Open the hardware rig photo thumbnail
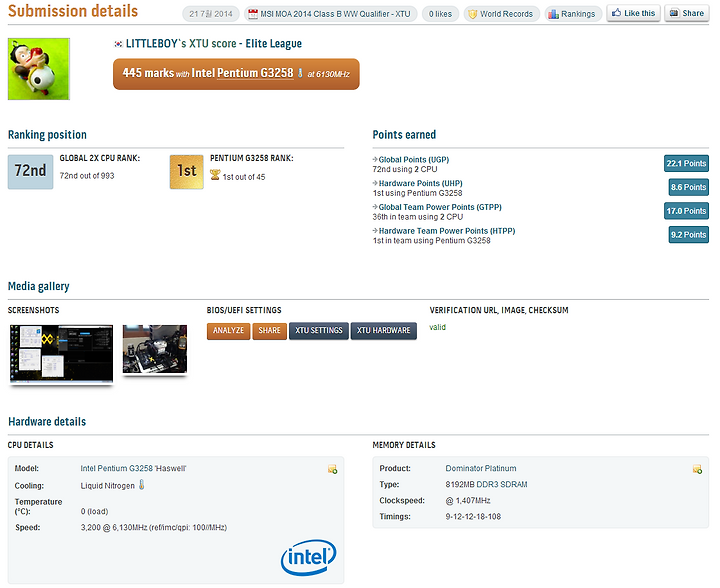Image resolution: width=720 pixels, height=588 pixels. pos(155,349)
